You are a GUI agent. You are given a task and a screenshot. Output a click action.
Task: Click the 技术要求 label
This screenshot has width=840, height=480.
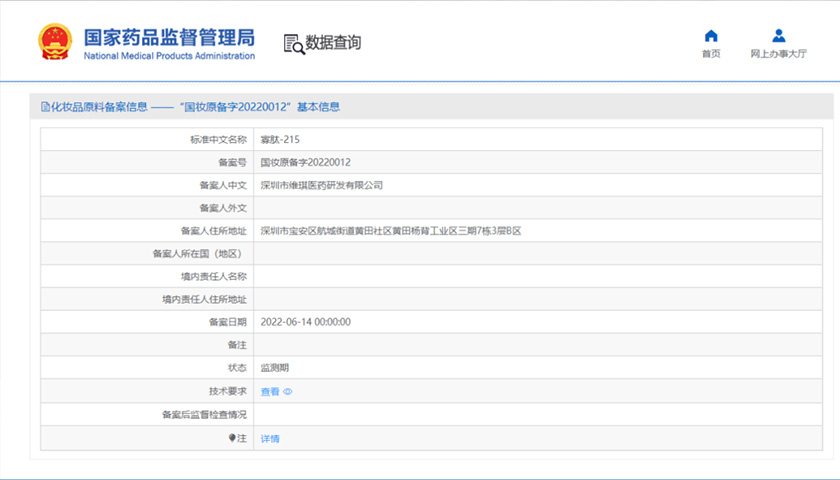tap(228, 391)
